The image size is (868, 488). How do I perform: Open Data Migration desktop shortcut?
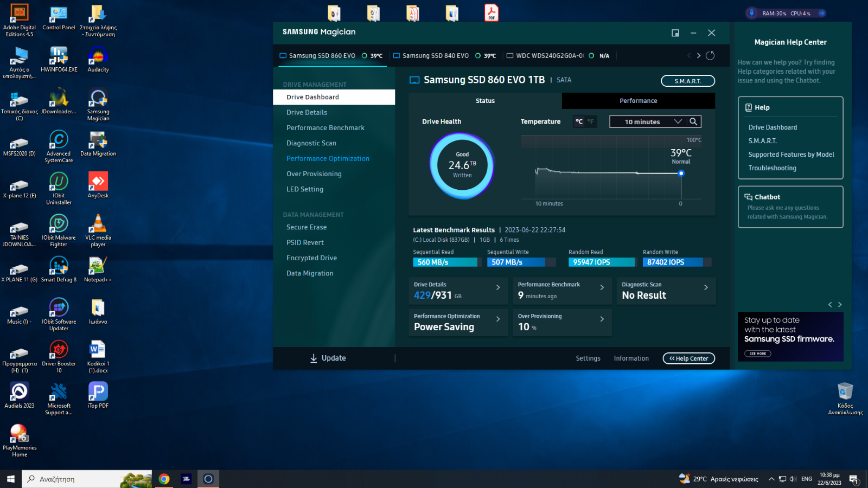(98, 144)
